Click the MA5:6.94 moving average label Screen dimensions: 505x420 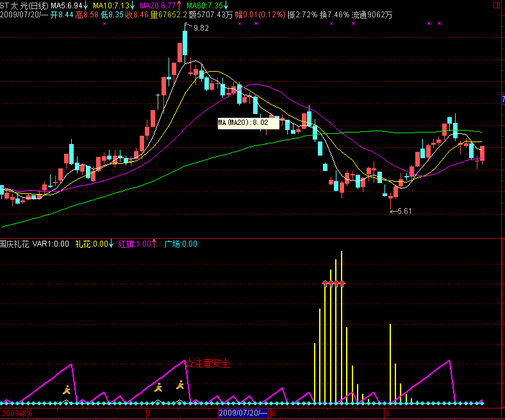69,6
